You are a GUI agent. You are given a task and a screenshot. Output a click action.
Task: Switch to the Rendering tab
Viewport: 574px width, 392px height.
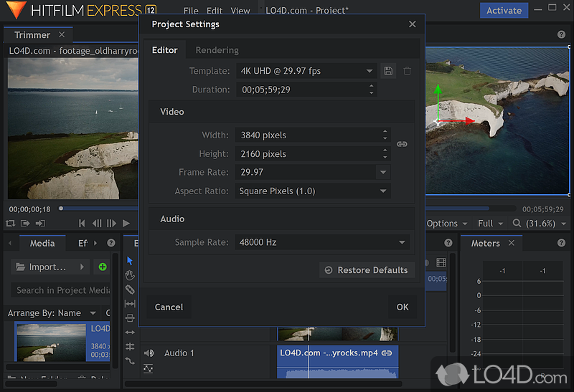(217, 50)
